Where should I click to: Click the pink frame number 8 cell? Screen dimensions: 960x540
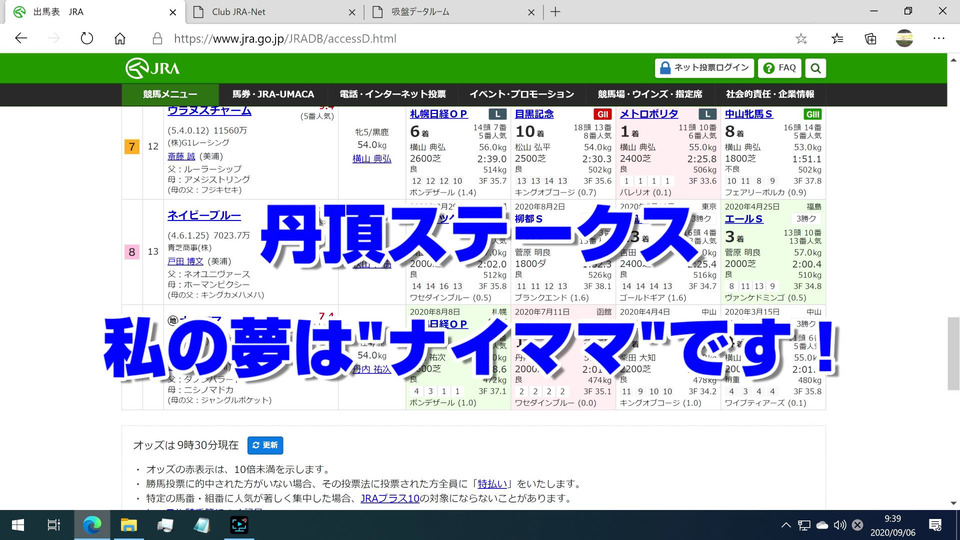coord(132,252)
